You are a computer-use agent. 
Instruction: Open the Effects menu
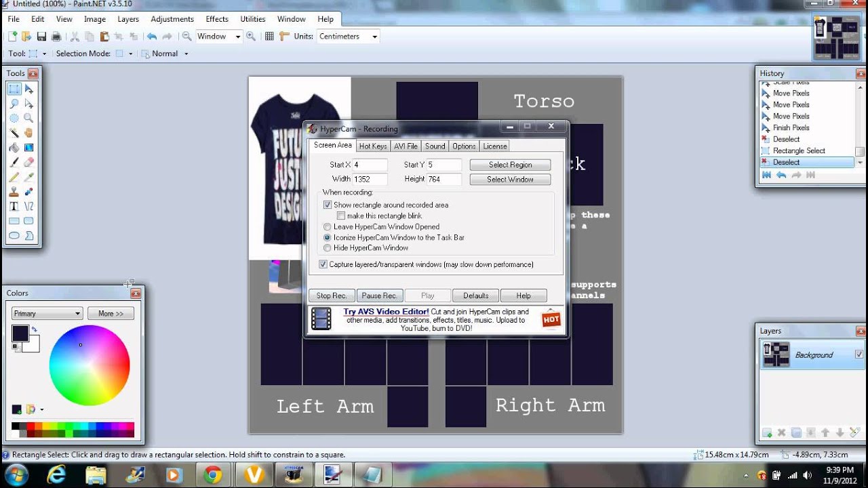(217, 19)
